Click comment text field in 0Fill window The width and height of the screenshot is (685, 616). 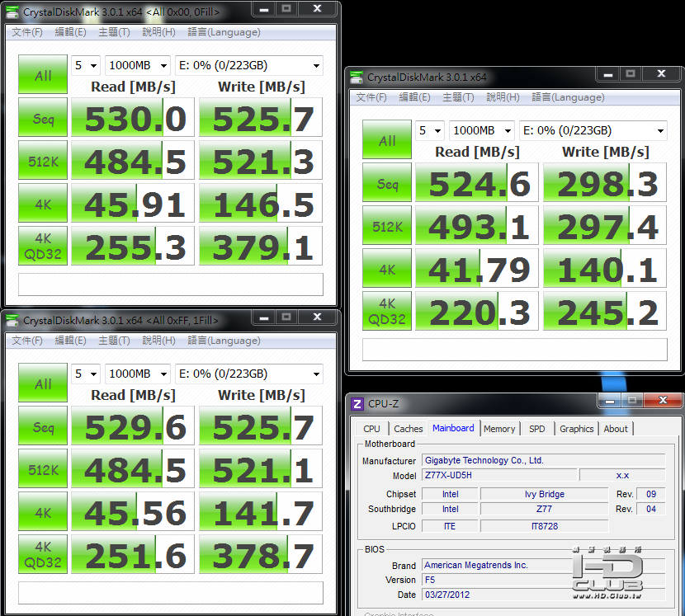(170, 284)
